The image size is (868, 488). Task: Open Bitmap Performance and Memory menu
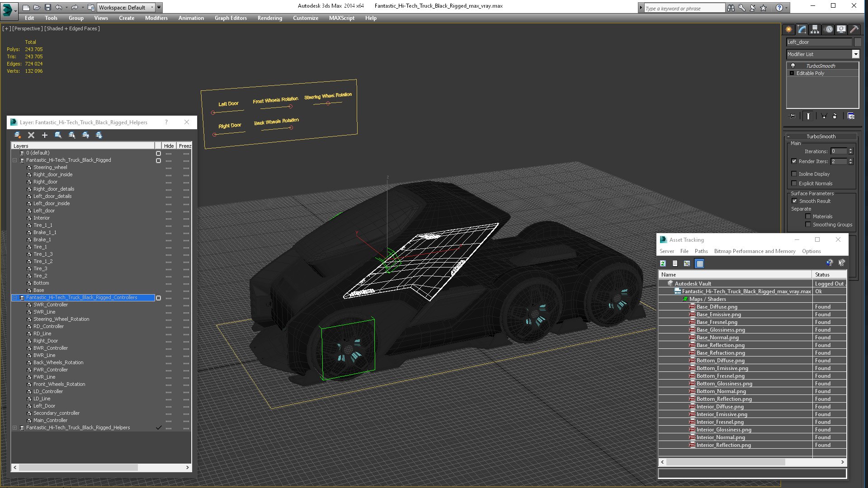click(755, 251)
